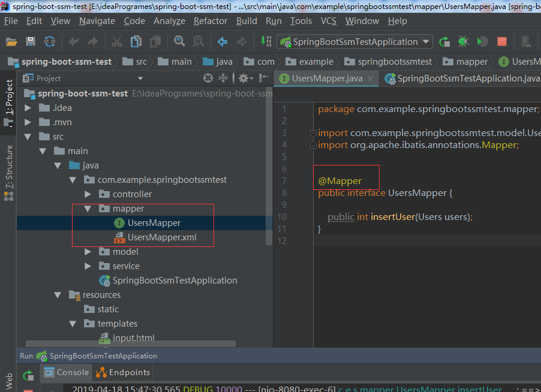This screenshot has height=392, width=541.
Task: Open the Project view selector dropdown
Action: click(140, 79)
